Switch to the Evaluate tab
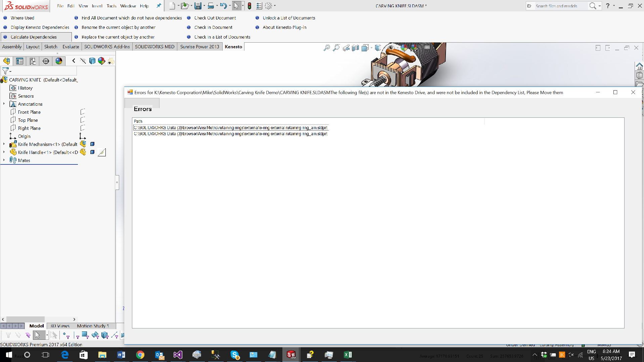The width and height of the screenshot is (644, 362). [x=71, y=47]
